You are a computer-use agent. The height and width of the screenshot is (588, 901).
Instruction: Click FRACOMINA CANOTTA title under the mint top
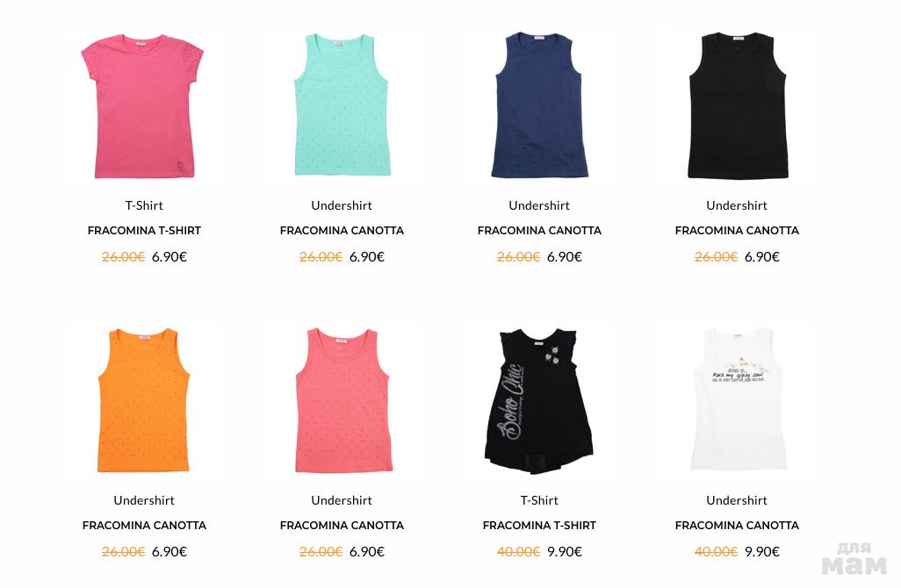pyautogui.click(x=342, y=230)
